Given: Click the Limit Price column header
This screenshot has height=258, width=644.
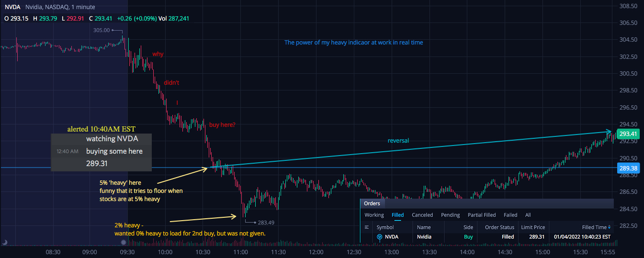Looking at the screenshot, I should coord(532,227).
